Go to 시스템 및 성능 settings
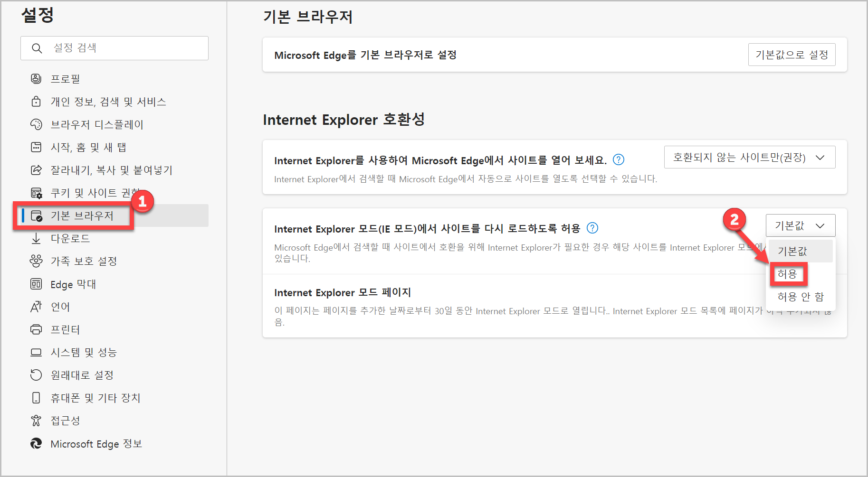 [114, 352]
